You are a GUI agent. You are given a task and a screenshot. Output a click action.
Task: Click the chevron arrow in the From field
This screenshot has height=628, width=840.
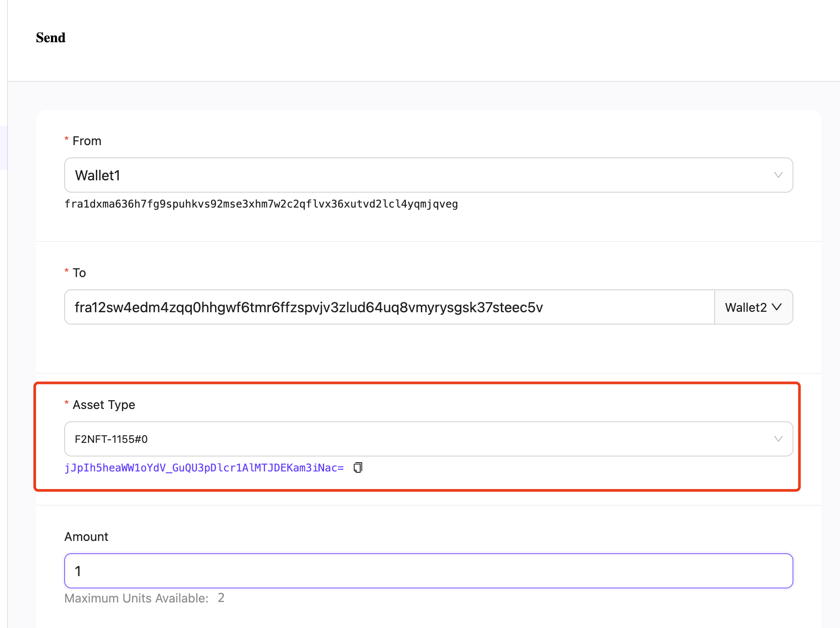coord(778,175)
